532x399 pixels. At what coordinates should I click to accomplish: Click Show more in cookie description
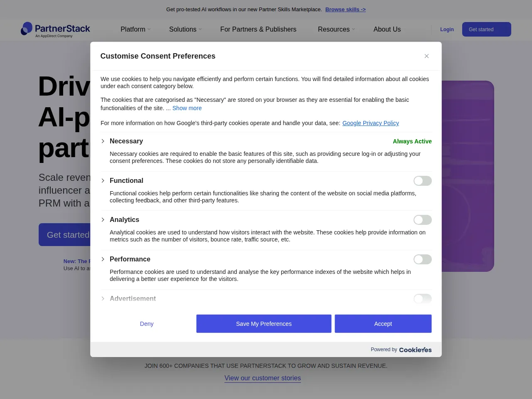pyautogui.click(x=187, y=108)
